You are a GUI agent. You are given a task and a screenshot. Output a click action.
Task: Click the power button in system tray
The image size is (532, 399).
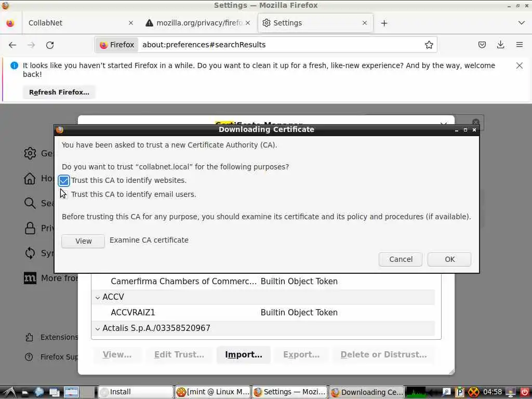tap(524, 392)
